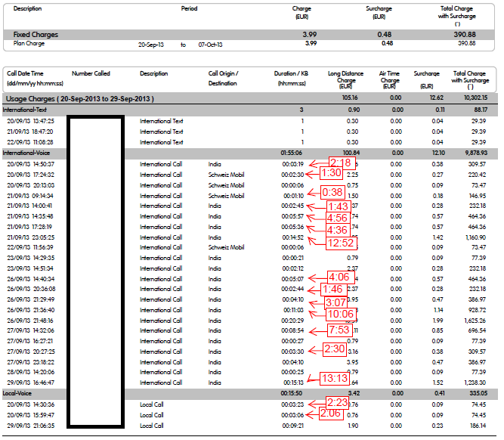Click "India" in the 29/09/13 16:46:47 row

(215, 383)
